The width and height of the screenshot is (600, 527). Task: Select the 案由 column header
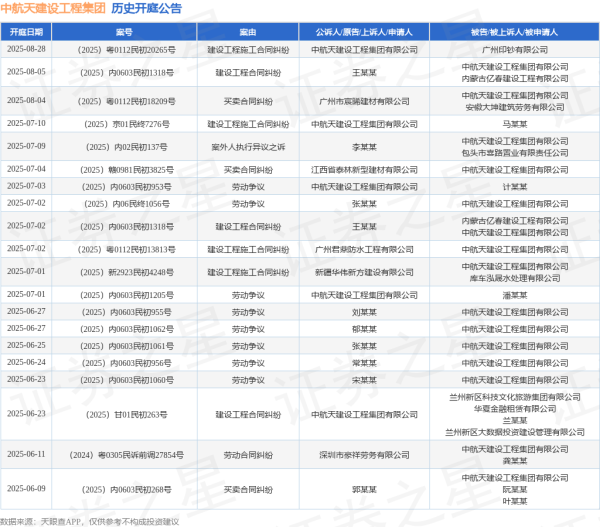(248, 32)
